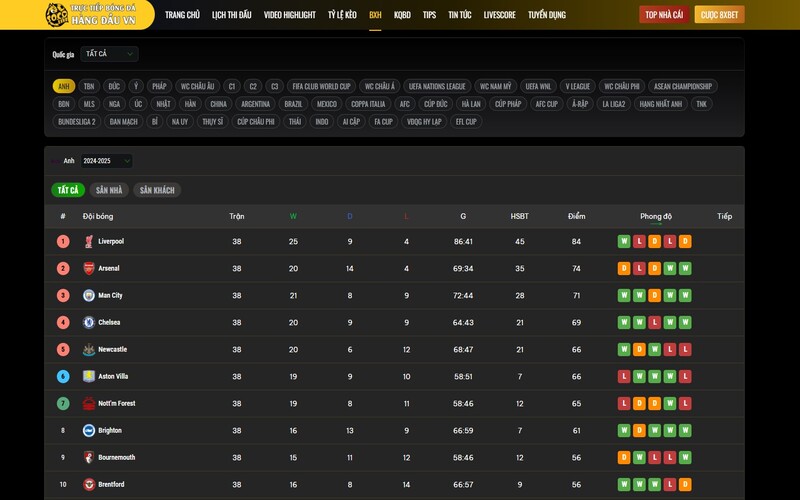800x500 pixels.
Task: Open the Bournemouth team link
Action: pyautogui.click(x=117, y=458)
